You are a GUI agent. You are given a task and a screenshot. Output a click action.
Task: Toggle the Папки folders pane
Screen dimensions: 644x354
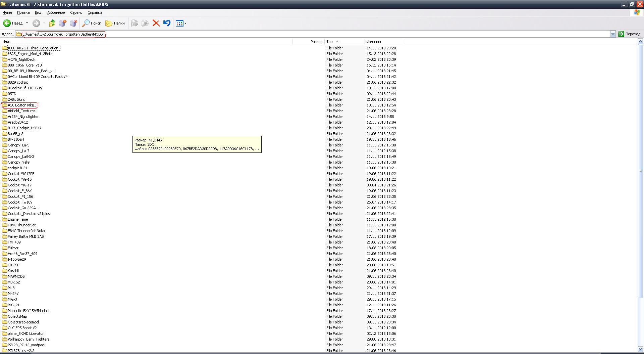115,23
